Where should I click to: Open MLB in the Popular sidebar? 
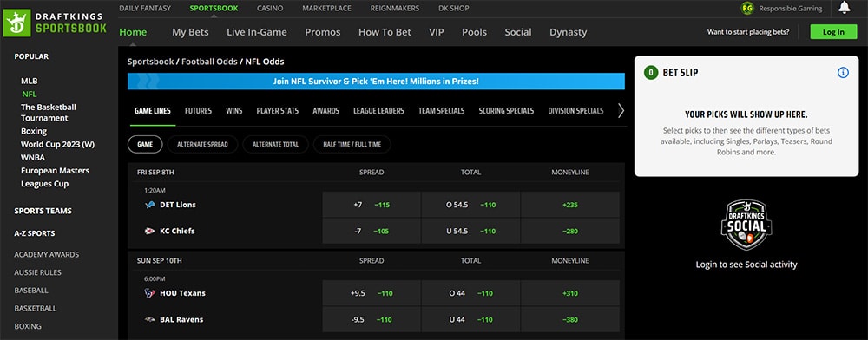[x=30, y=81]
